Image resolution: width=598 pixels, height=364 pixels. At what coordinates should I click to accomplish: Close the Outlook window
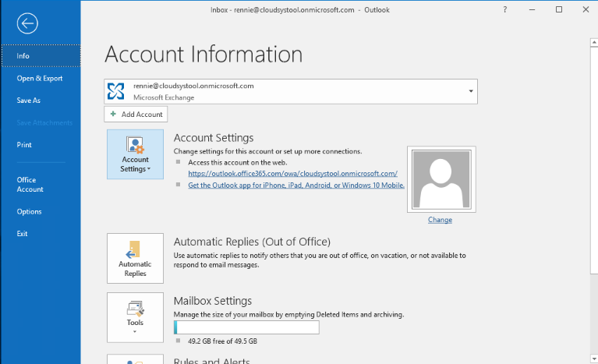click(586, 9)
